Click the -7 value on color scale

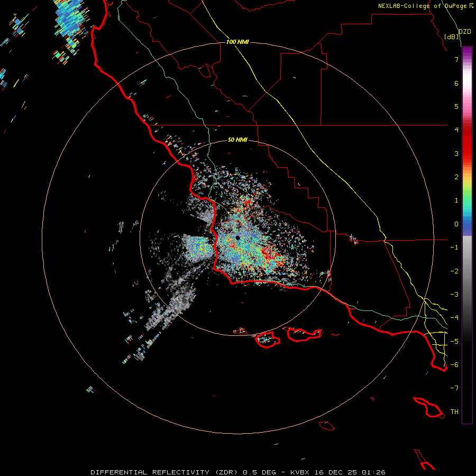coord(454,388)
